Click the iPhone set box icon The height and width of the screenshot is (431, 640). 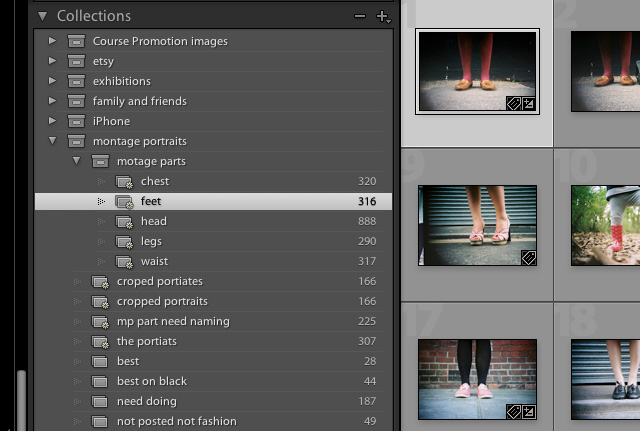[76, 121]
